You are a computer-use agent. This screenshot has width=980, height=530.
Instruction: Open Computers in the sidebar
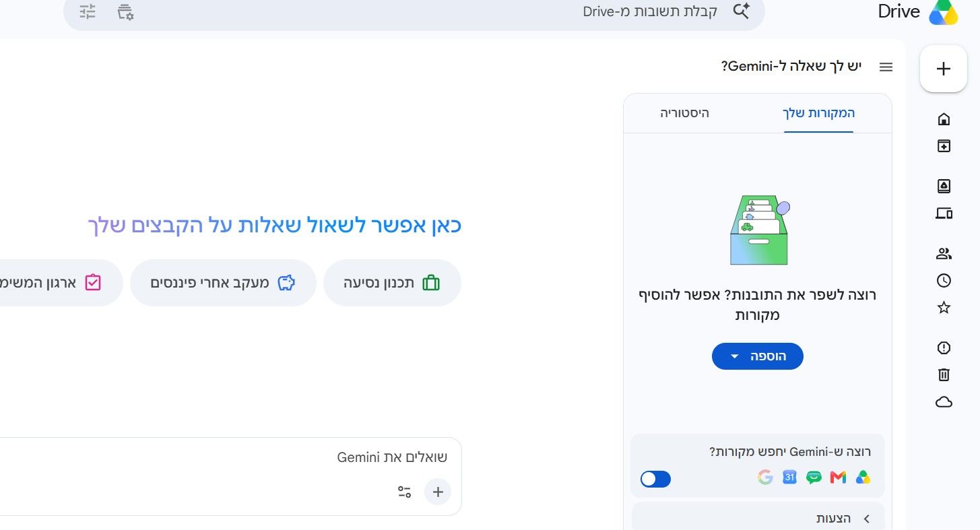tap(944, 213)
